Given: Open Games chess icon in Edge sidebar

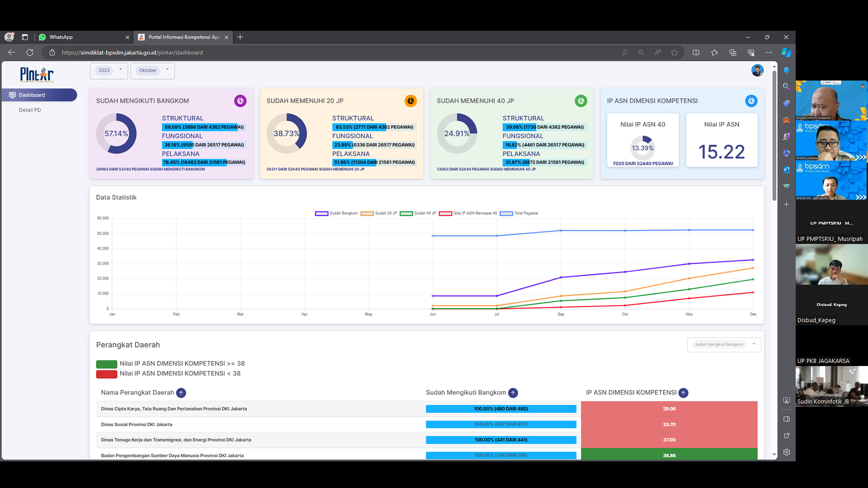Looking at the screenshot, I should (x=787, y=136).
